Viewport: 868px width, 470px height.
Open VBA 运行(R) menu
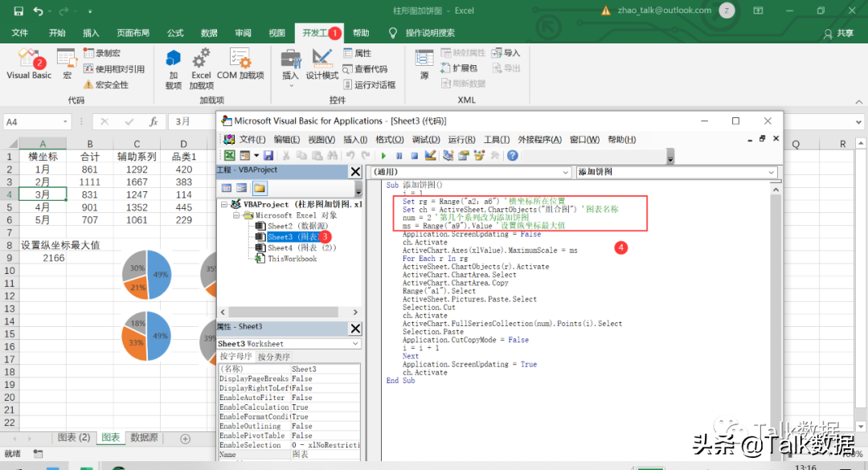(x=461, y=140)
